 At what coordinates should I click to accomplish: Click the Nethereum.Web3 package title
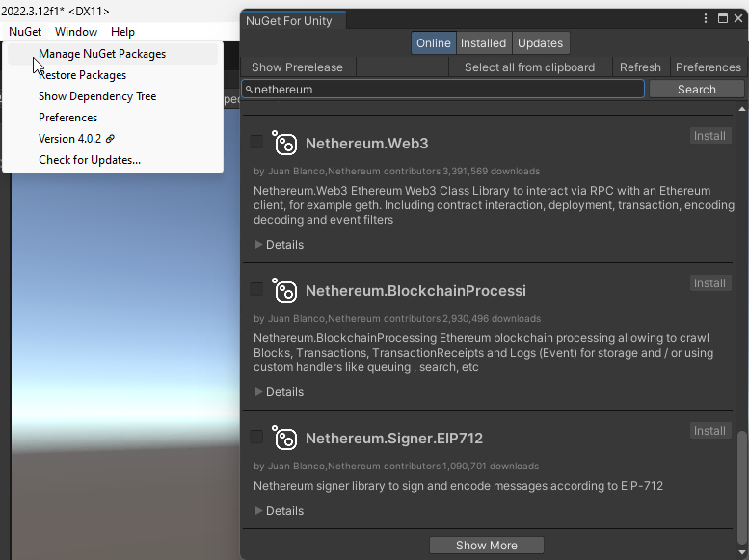coord(367,144)
